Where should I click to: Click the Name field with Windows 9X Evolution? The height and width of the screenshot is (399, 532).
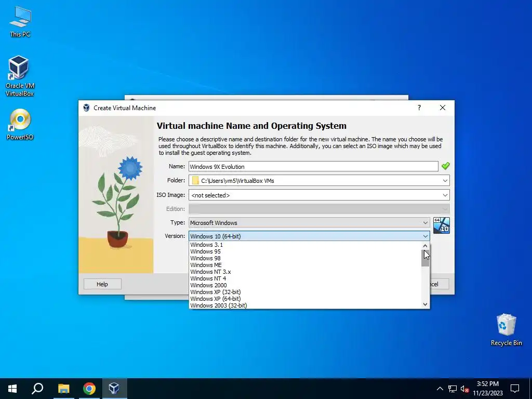(313, 167)
